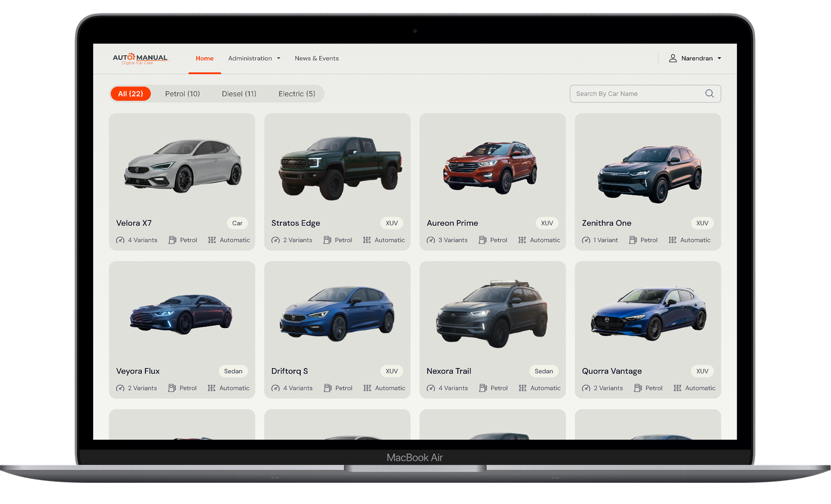Click the user profile icon next to Narendran
The image size is (831, 504).
click(x=673, y=58)
